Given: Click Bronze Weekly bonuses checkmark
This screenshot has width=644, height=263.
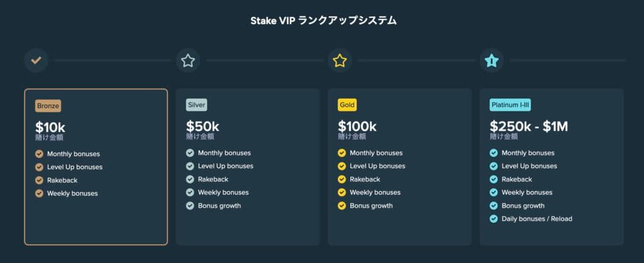Looking at the screenshot, I should [39, 193].
